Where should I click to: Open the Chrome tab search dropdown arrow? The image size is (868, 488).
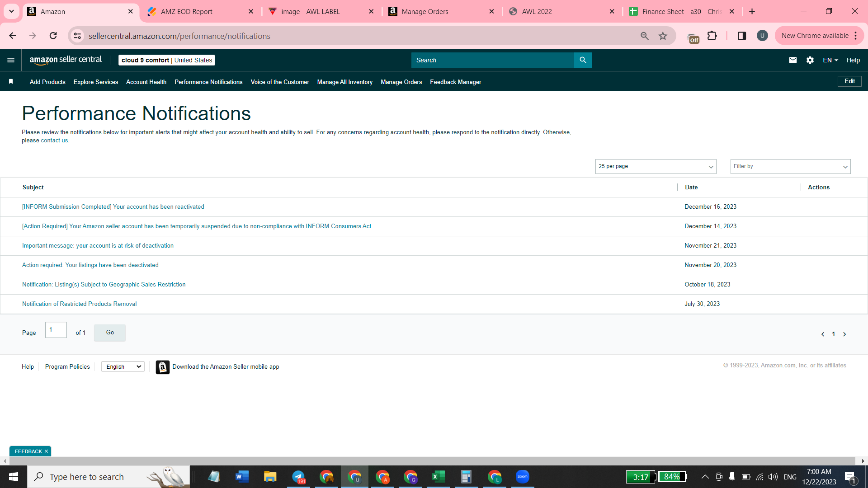[x=11, y=11]
